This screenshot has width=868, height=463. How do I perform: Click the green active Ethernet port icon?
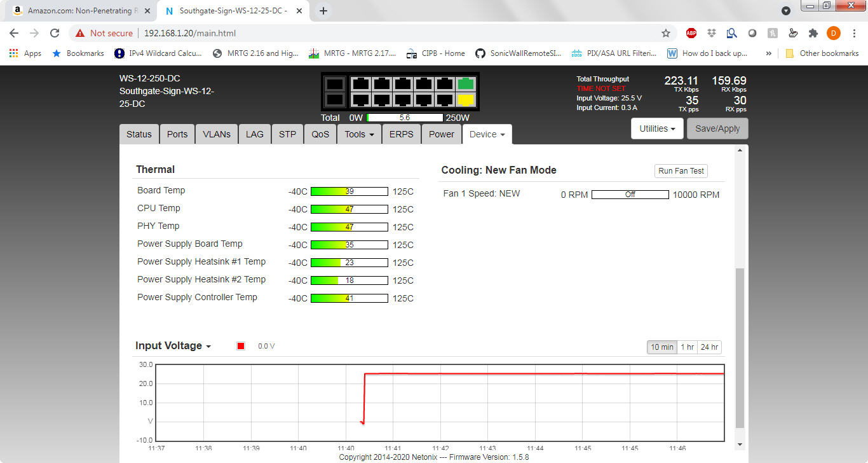coord(466,84)
